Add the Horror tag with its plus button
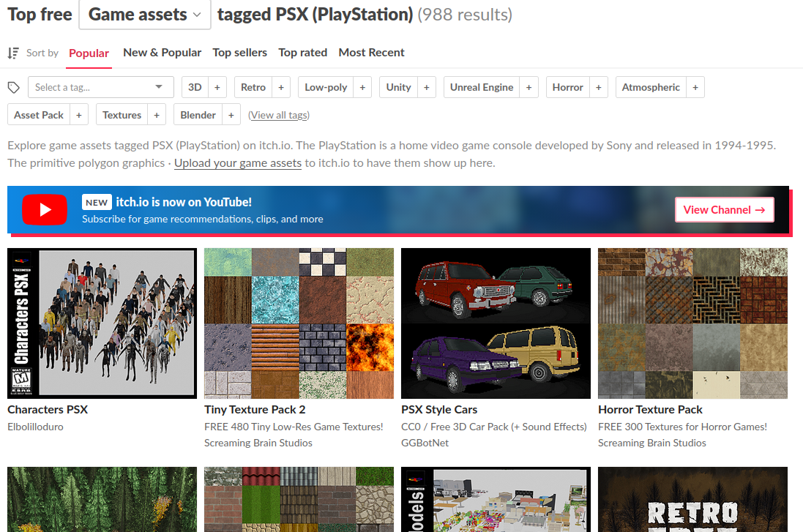Viewport: 803px width, 532px height. [599, 87]
